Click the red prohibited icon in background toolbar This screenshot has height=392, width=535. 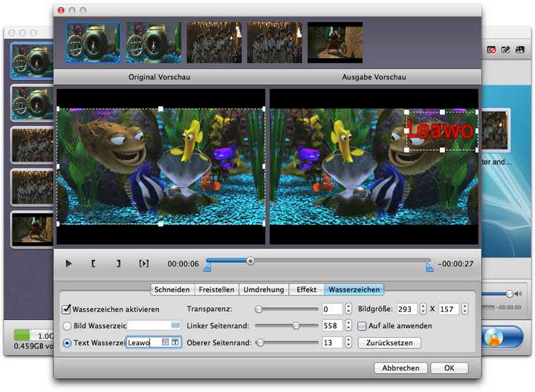(491, 50)
